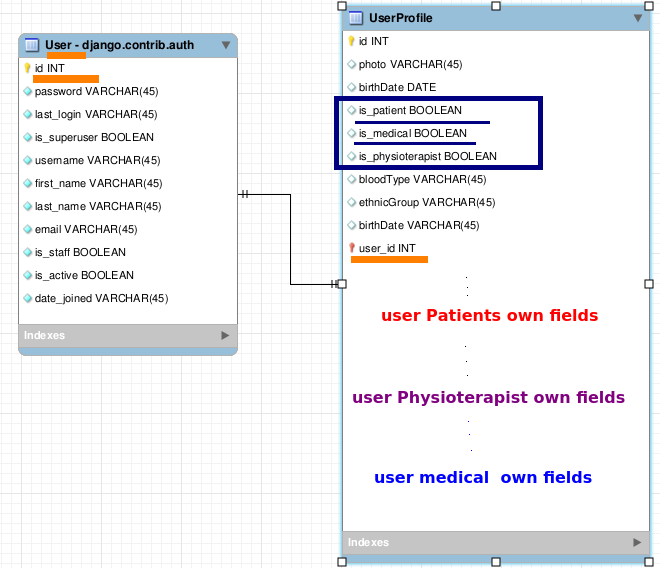Image resolution: width=660 pixels, height=568 pixels.
Task: Click diamond icon next to is_staff column
Action: pos(28,252)
